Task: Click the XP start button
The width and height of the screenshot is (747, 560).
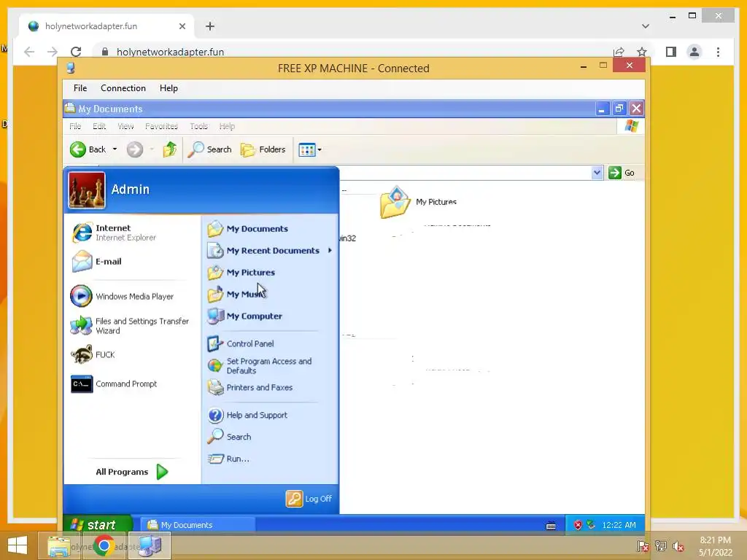Action: click(x=97, y=524)
